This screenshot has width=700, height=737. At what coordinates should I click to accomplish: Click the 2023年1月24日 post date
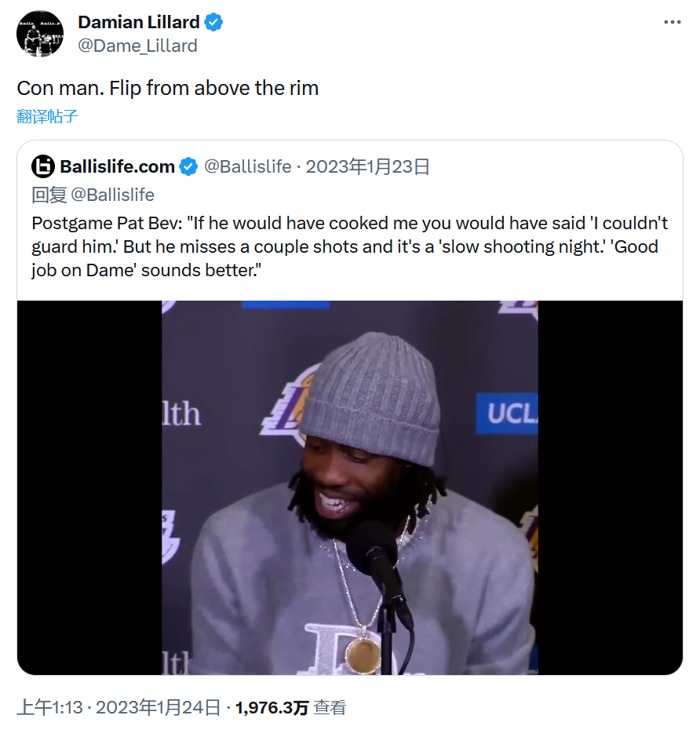[157, 708]
